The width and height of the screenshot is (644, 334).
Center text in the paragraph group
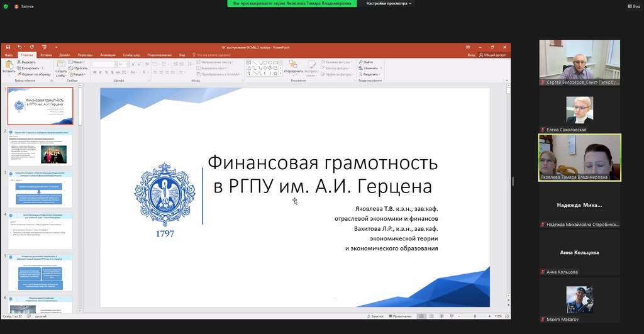coord(161,72)
